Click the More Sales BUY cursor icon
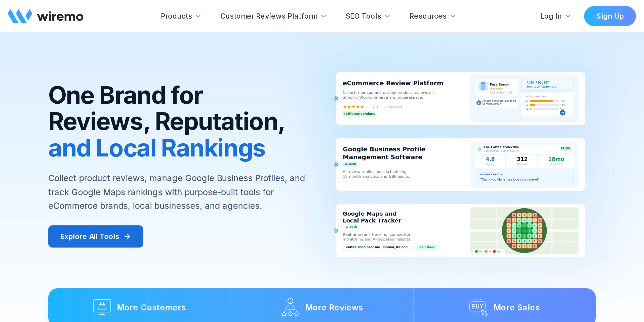Image resolution: width=644 pixels, height=322 pixels. click(x=478, y=307)
